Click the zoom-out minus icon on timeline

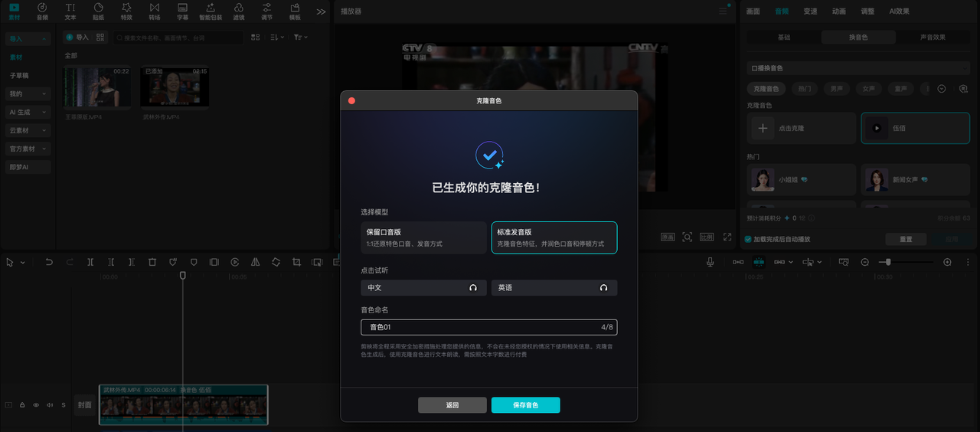click(x=864, y=262)
